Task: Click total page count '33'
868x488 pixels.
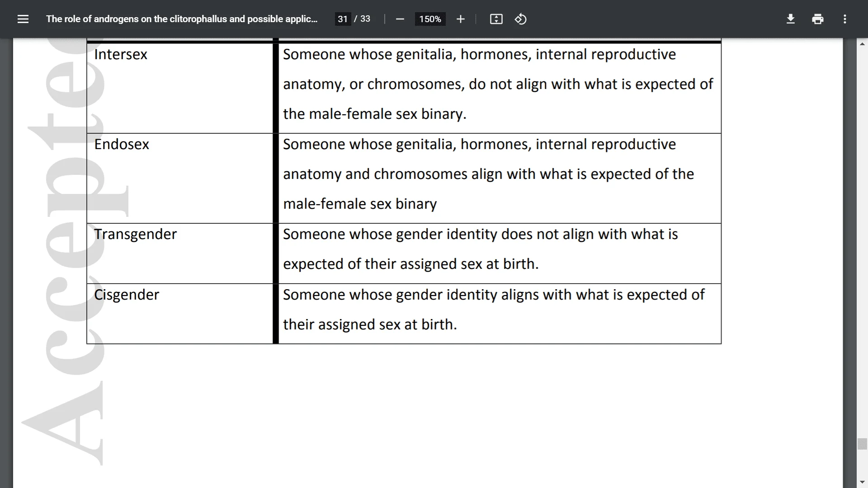Action: pos(365,19)
